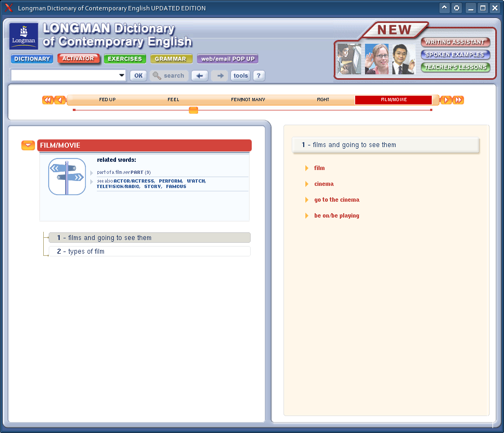Open the search box dropdown arrow
Viewport: 504px width, 433px height.
(121, 75)
